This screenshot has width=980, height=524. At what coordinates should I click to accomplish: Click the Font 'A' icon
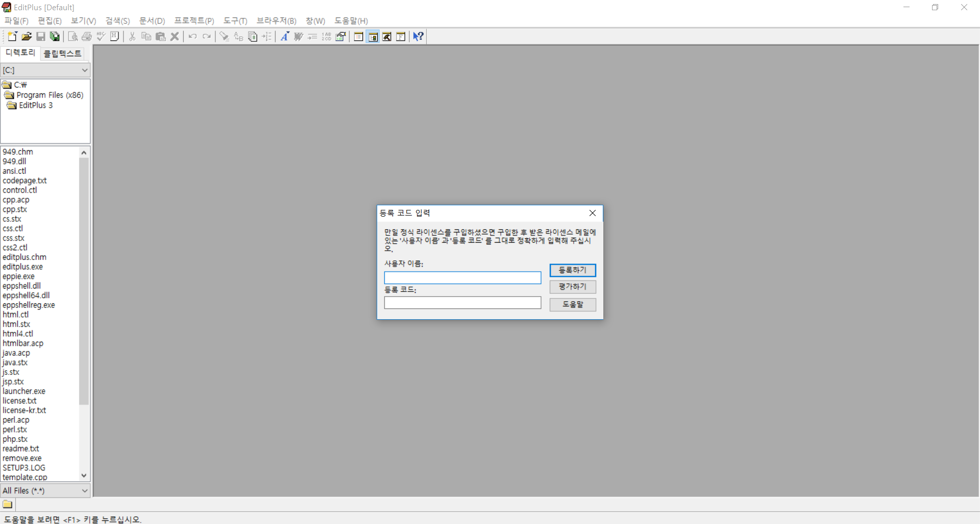click(285, 36)
